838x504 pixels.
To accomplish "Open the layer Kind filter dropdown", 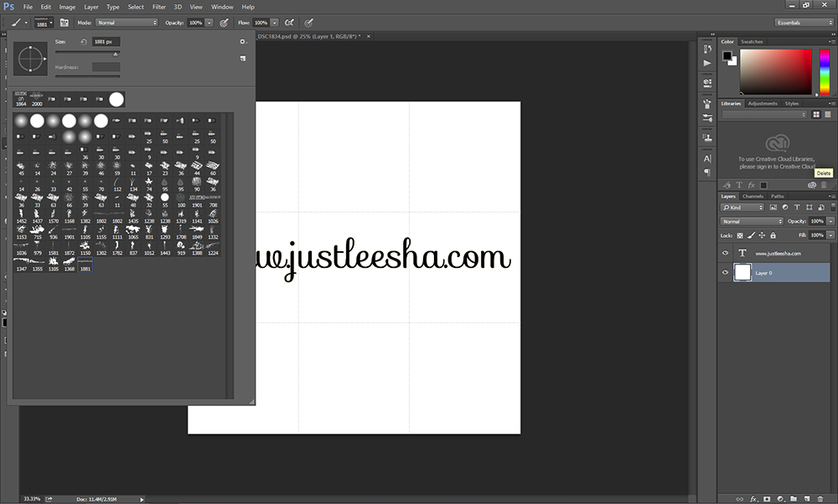I will [x=742, y=207].
